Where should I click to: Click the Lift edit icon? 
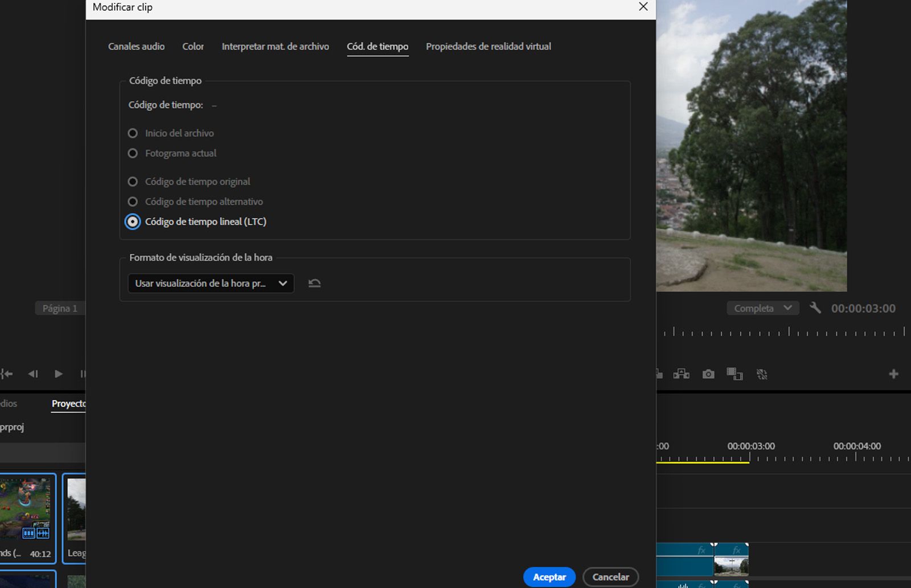coord(658,374)
